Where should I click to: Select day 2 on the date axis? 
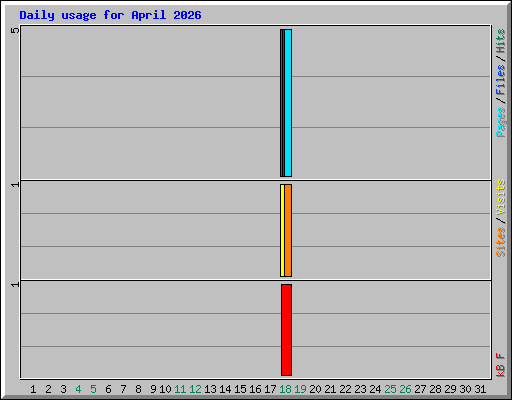click(x=48, y=389)
